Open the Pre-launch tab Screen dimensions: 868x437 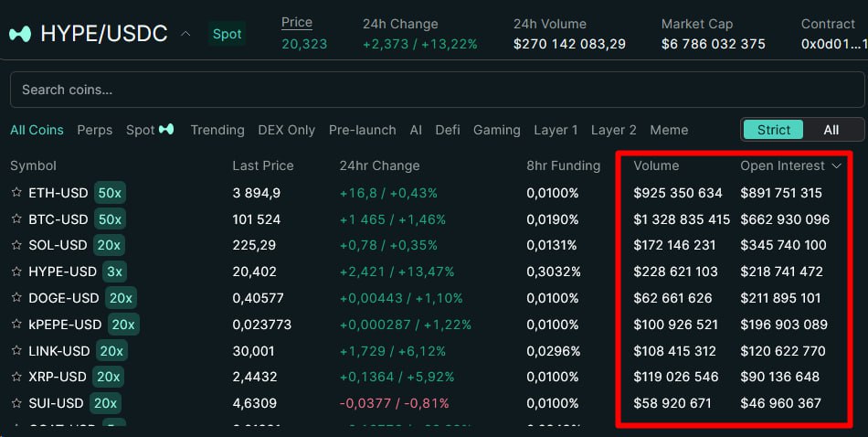click(x=362, y=130)
